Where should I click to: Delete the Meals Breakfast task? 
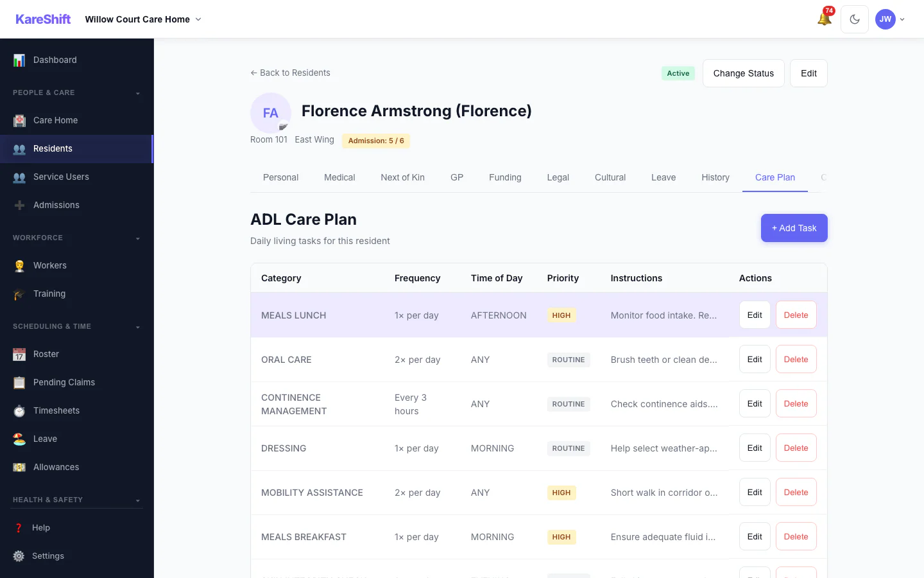[796, 536]
